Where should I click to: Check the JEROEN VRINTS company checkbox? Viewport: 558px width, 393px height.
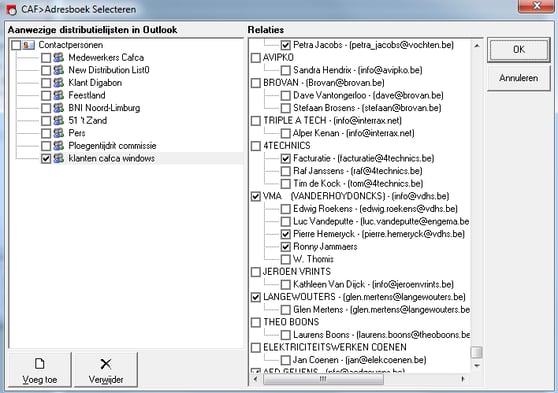click(x=256, y=272)
